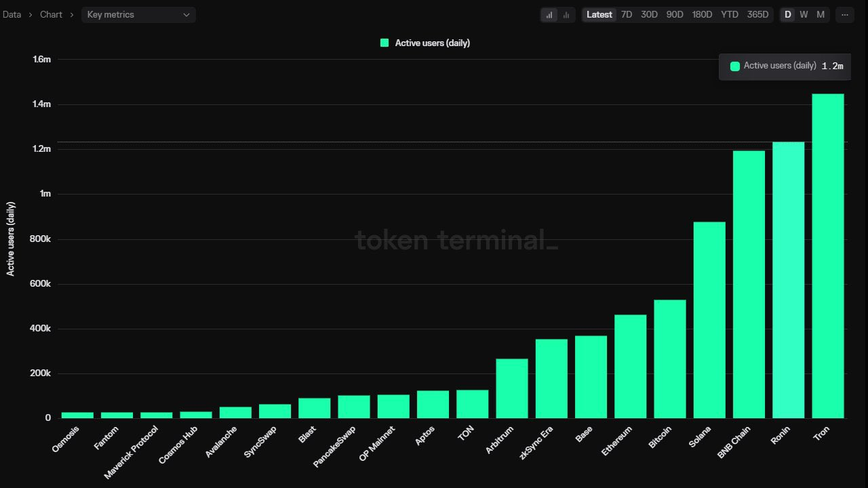Click the Blast bar

coord(315,408)
